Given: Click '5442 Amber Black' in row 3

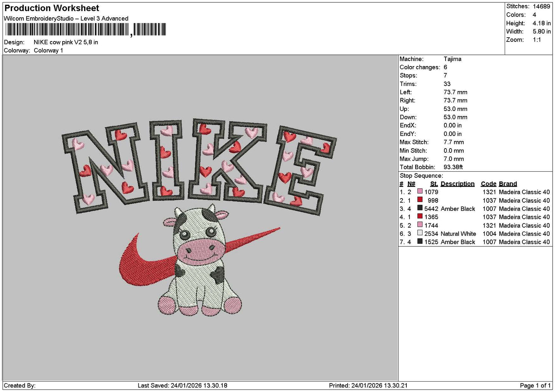Looking at the screenshot, I should 450,209.
